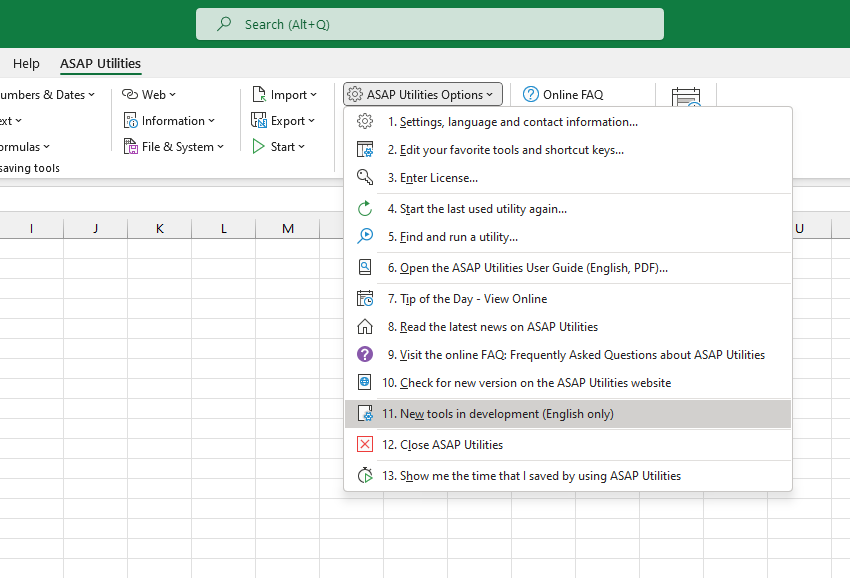Click the Import document icon

click(259, 94)
